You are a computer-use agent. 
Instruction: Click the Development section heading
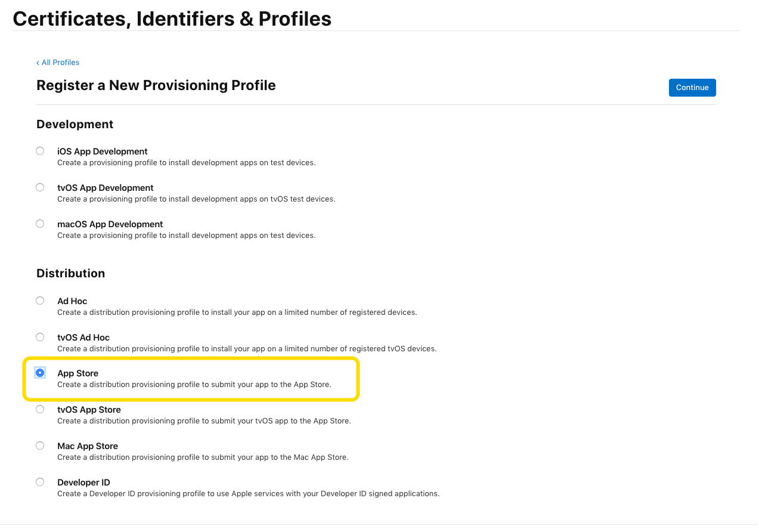pyautogui.click(x=75, y=124)
